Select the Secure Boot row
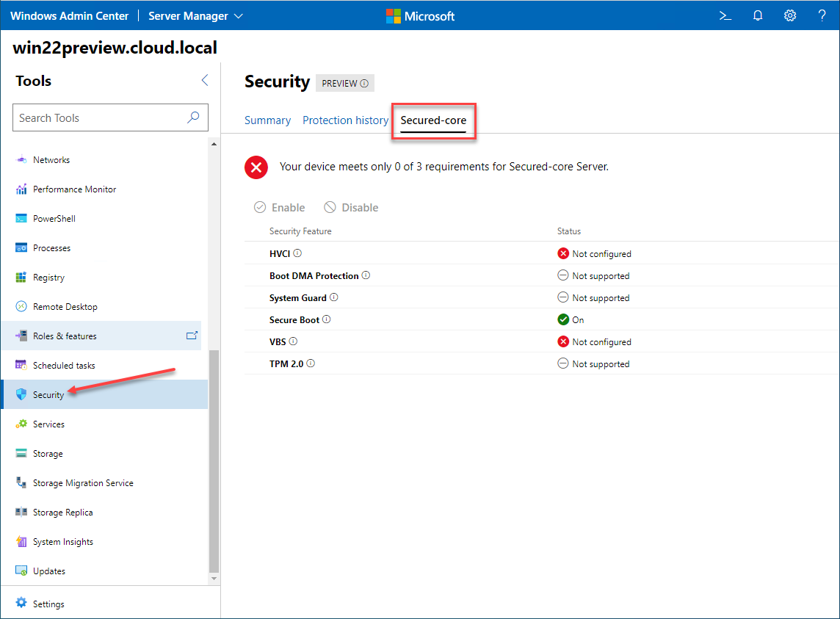840x619 pixels. 542,319
